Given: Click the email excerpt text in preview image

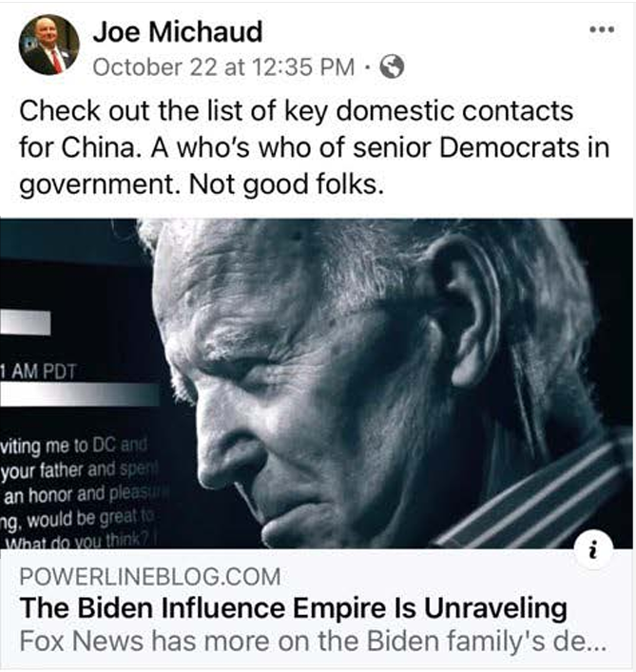Looking at the screenshot, I should (x=79, y=494).
